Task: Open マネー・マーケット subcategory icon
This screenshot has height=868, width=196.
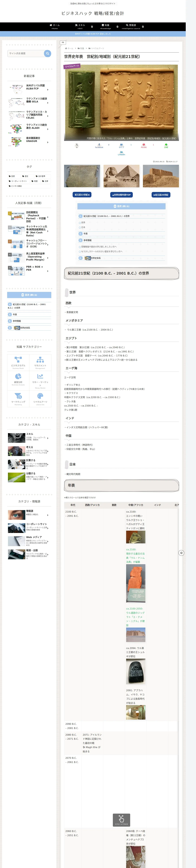Action: point(40,381)
